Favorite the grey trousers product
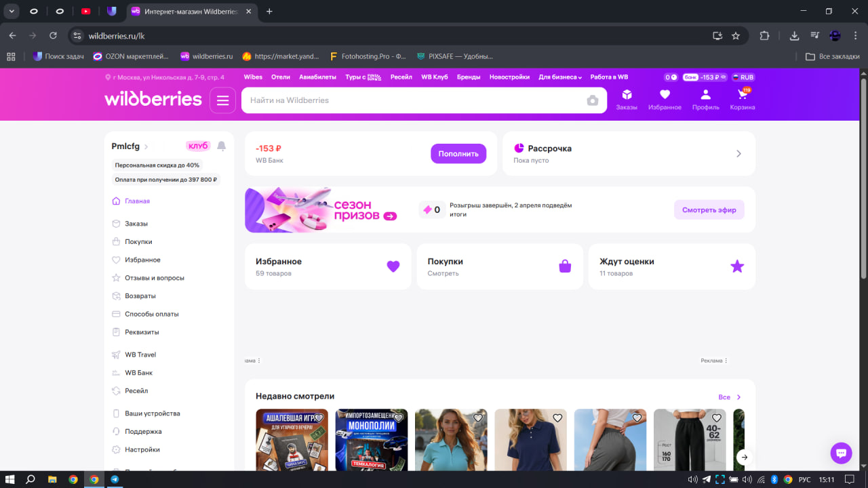 pos(637,418)
